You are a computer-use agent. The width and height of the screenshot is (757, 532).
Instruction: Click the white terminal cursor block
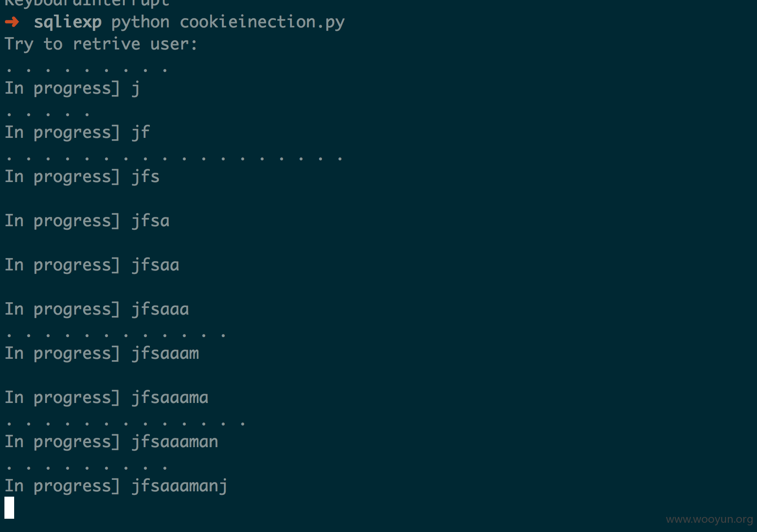coord(9,508)
